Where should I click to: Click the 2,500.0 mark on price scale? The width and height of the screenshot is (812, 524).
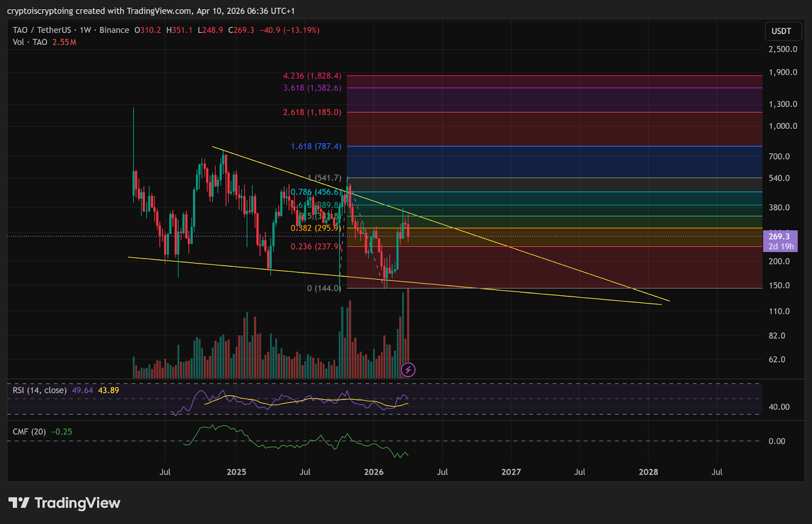(783, 49)
